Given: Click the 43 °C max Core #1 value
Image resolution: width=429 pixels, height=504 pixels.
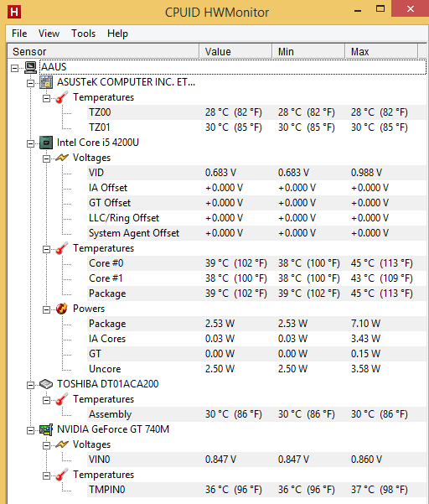Looking at the screenshot, I should 381,278.
